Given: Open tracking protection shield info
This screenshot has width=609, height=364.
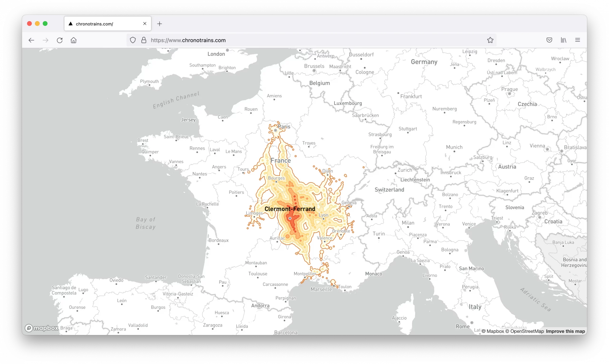Looking at the screenshot, I should point(133,40).
